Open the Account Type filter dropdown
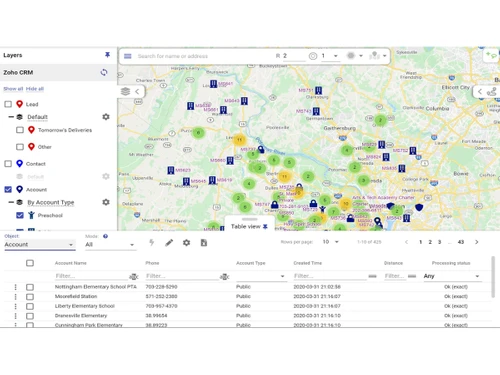The width and height of the screenshot is (500, 375). point(261,276)
